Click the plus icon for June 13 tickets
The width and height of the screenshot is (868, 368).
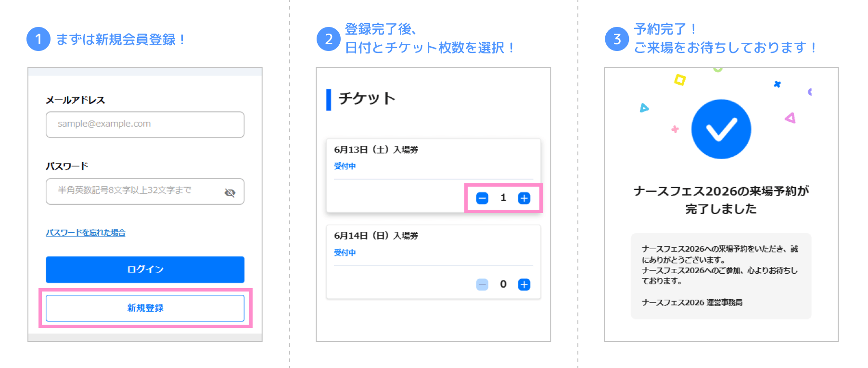(x=524, y=198)
